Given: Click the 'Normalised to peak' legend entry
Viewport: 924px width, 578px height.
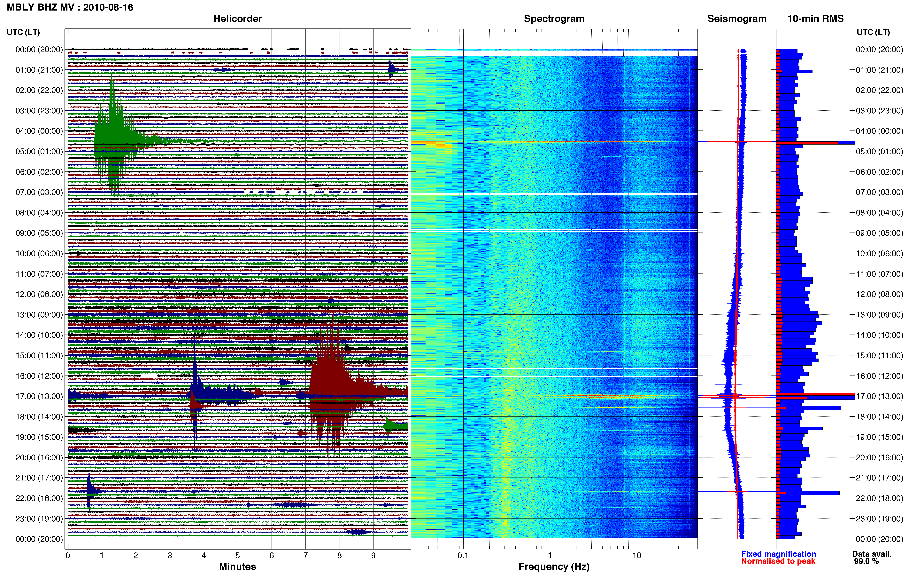Looking at the screenshot, I should click(x=778, y=561).
